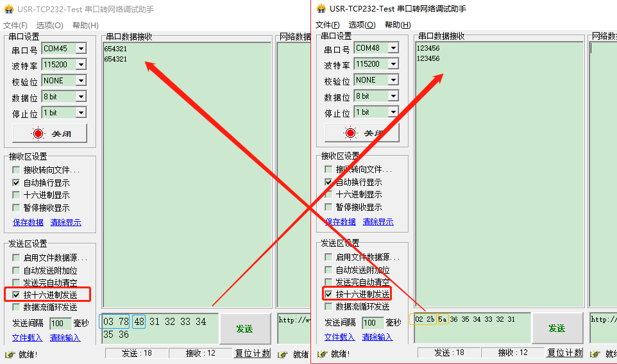
Task: Open the 选项(O) menu in COM48 window
Action: [x=362, y=24]
